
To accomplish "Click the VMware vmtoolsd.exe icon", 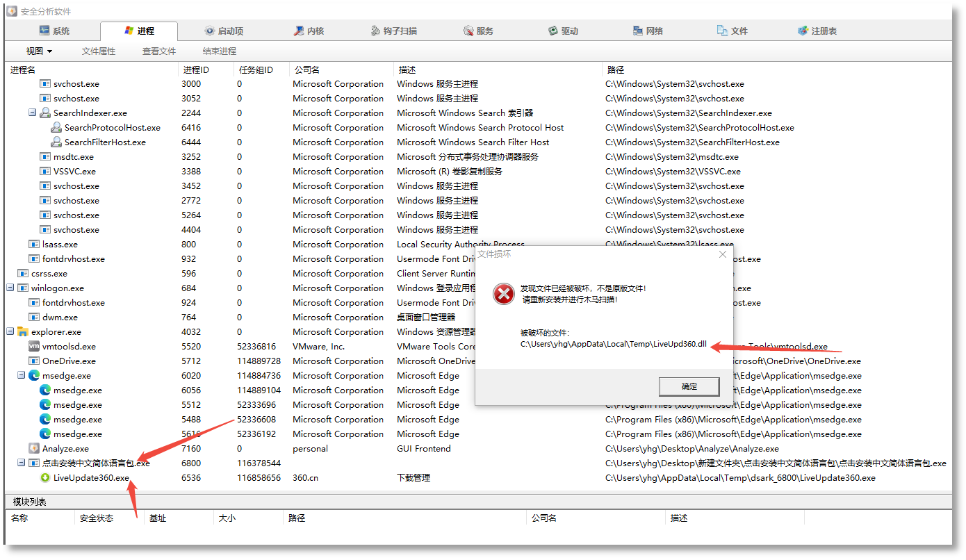I will click(x=34, y=346).
